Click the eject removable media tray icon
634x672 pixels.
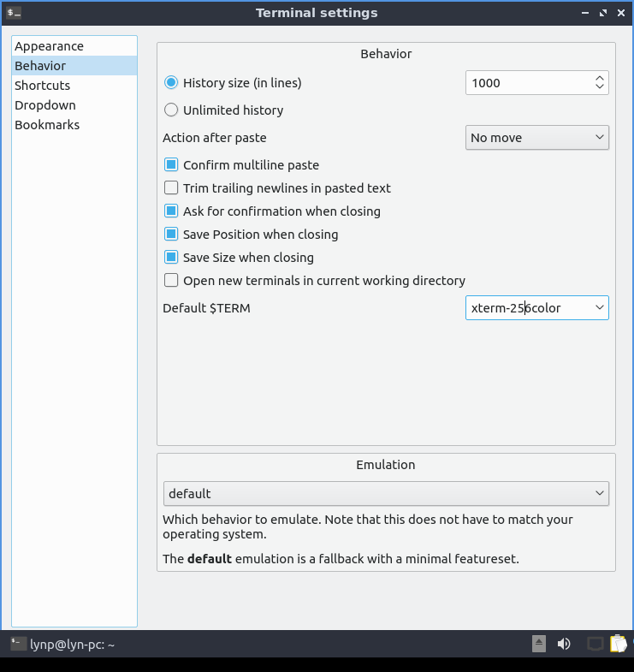539,644
